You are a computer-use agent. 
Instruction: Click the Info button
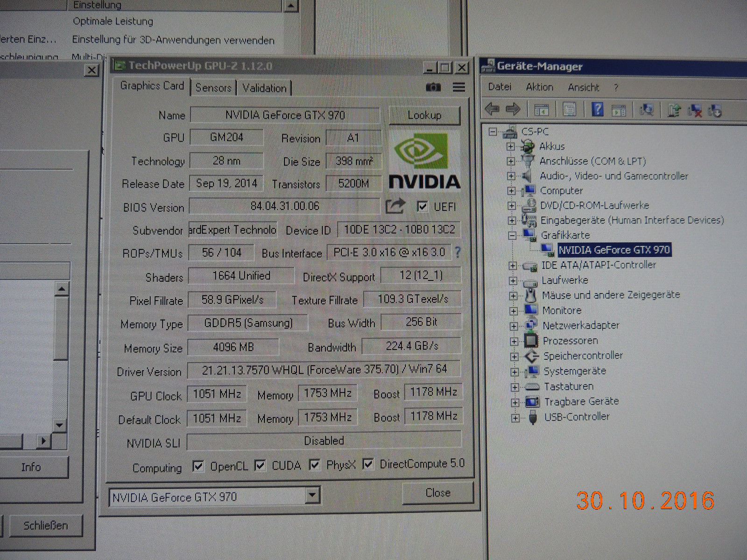point(31,467)
